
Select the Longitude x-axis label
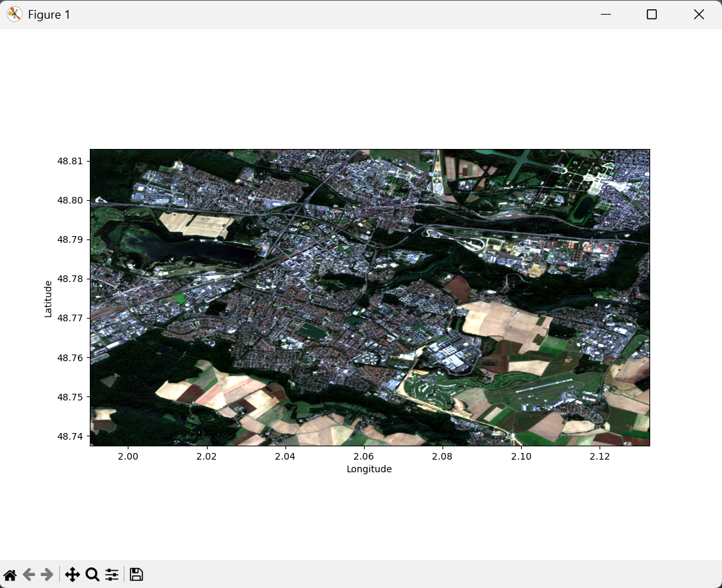tap(369, 469)
